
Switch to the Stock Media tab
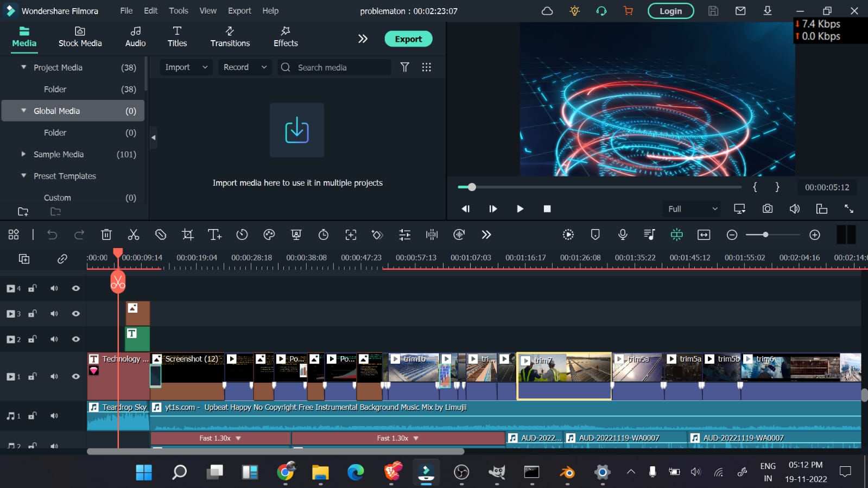[80, 37]
